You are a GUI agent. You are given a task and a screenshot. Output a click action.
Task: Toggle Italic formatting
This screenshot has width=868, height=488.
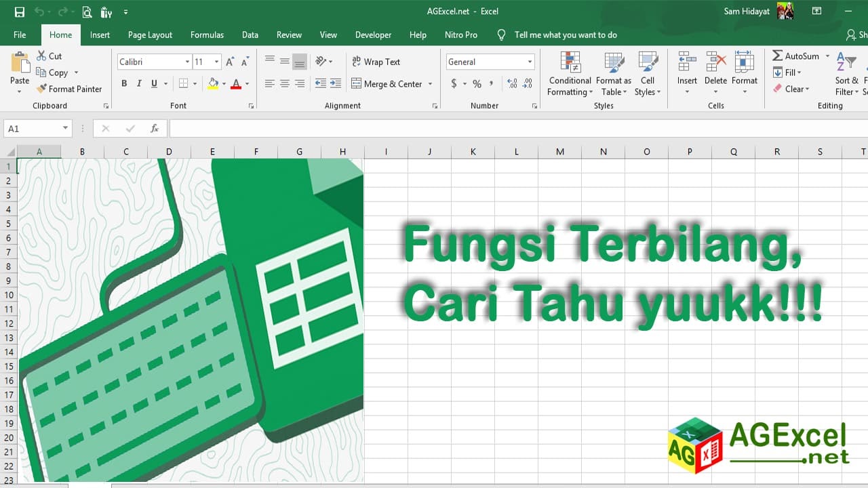click(x=139, y=83)
